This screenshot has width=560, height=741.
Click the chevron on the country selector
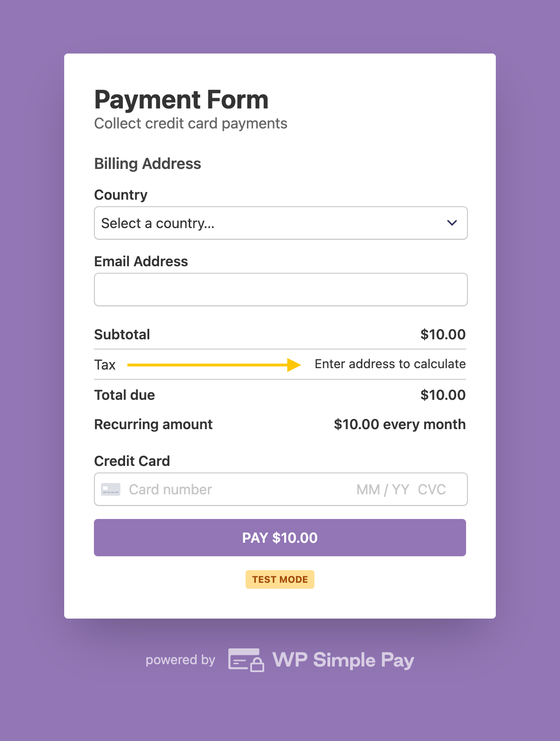(452, 223)
